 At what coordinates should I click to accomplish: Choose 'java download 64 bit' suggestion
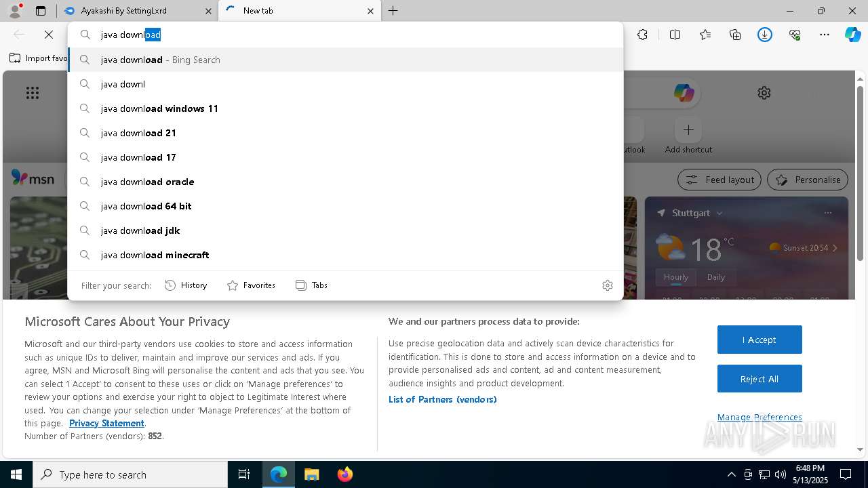pyautogui.click(x=346, y=206)
